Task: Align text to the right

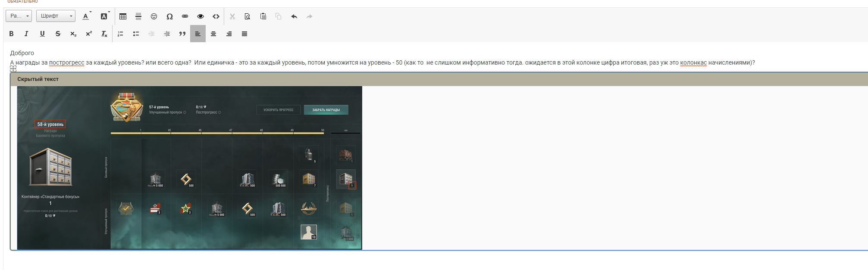Action: [x=229, y=34]
